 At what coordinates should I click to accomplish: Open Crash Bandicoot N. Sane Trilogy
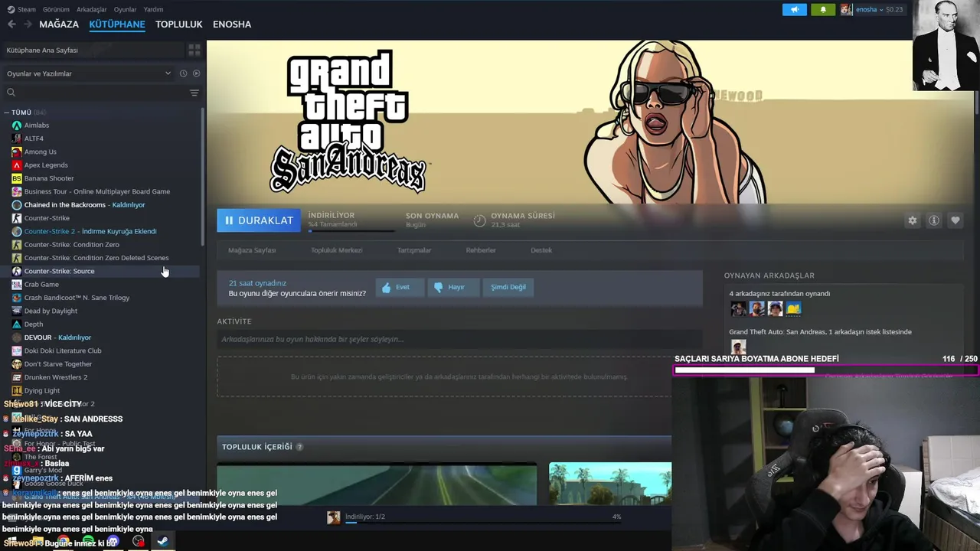(x=77, y=298)
